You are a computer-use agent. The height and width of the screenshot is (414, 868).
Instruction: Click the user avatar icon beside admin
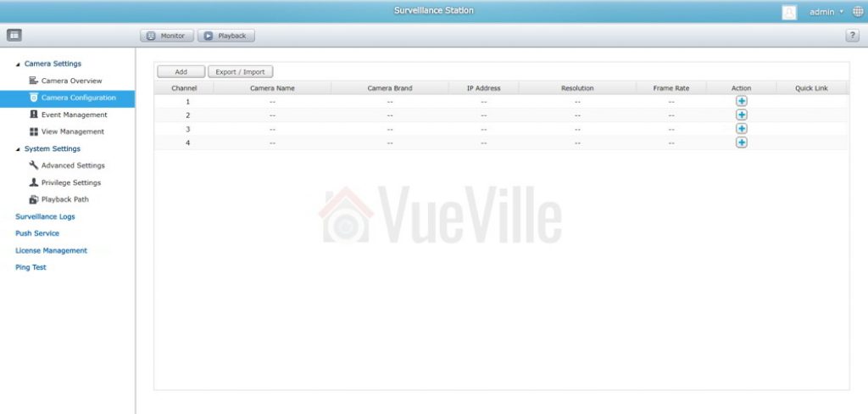789,12
